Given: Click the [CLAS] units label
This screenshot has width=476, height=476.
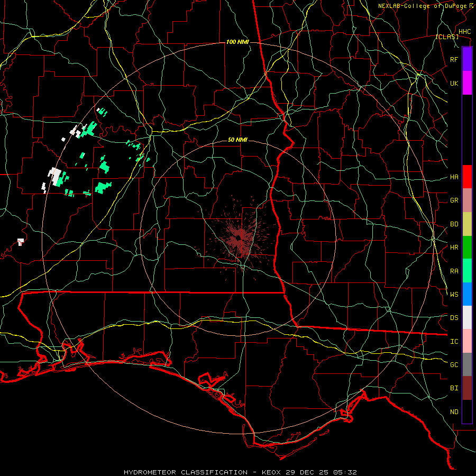Looking at the screenshot, I should (447, 36).
